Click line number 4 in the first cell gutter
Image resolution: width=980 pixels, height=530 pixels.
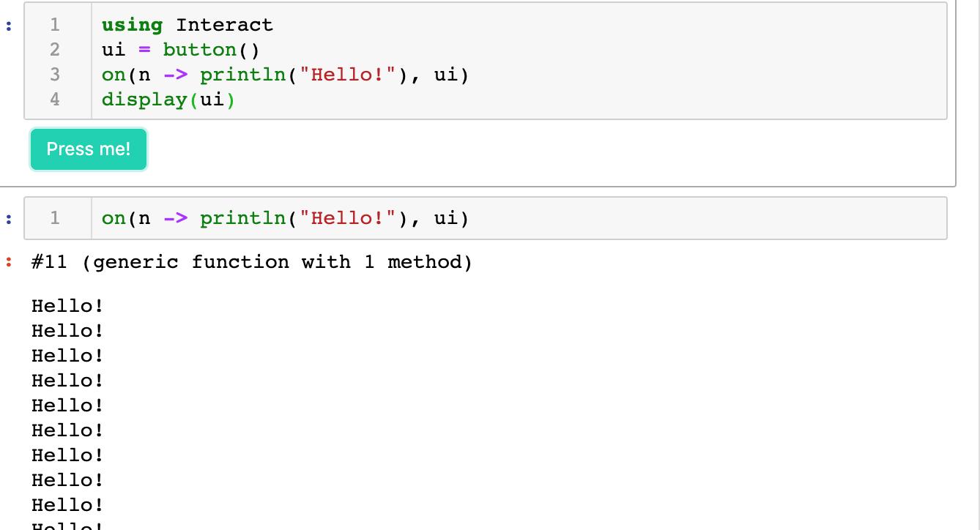55,99
